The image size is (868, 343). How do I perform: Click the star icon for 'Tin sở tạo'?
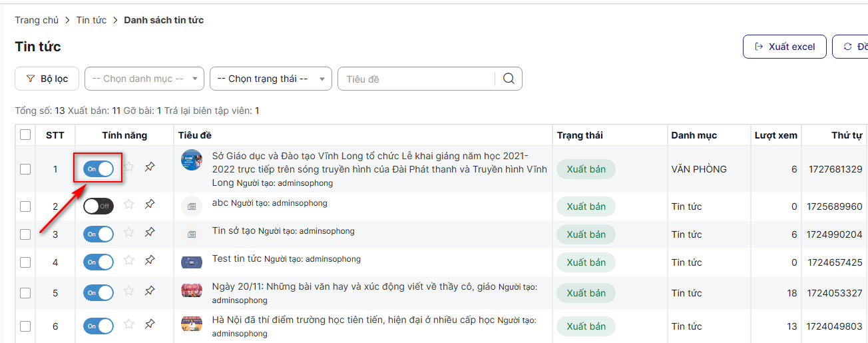coord(129,232)
